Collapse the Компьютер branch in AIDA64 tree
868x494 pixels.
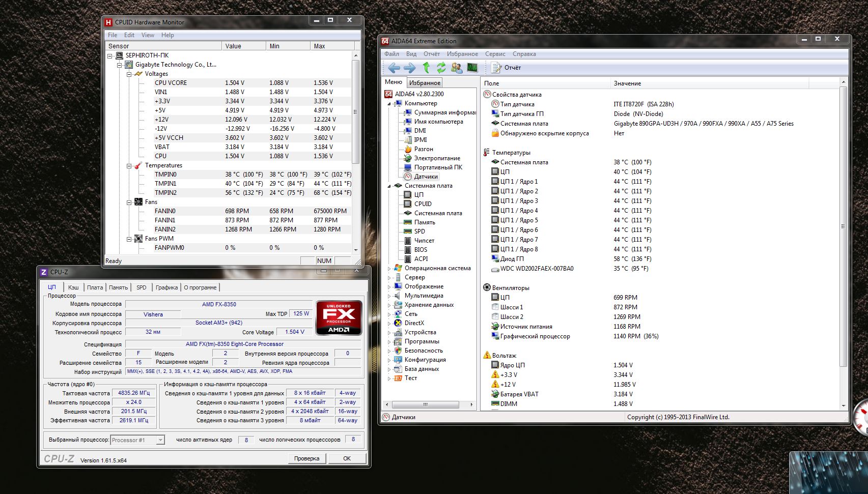pyautogui.click(x=389, y=103)
